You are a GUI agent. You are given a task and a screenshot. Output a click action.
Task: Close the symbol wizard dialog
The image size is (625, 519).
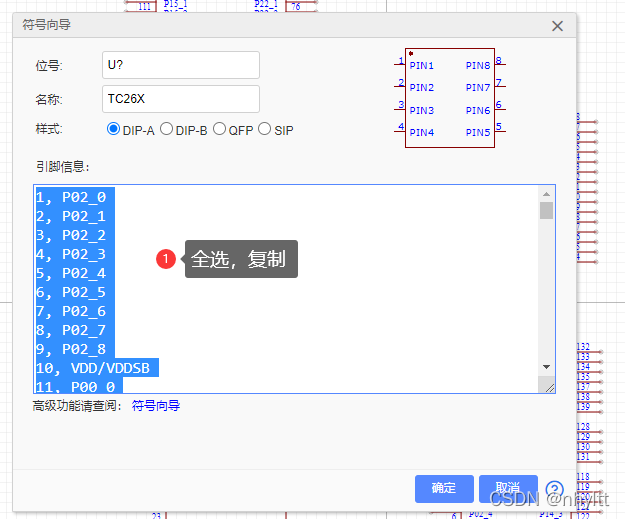tap(557, 26)
